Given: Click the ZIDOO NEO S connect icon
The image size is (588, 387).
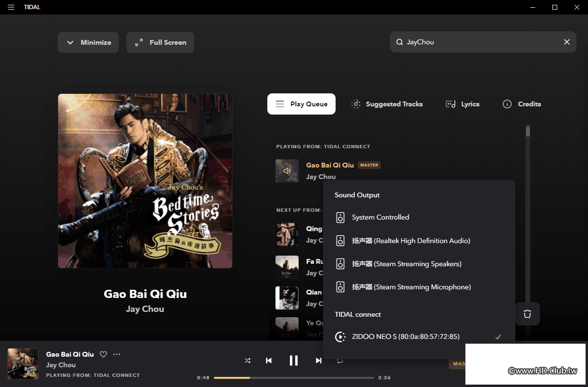Looking at the screenshot, I should tap(340, 337).
